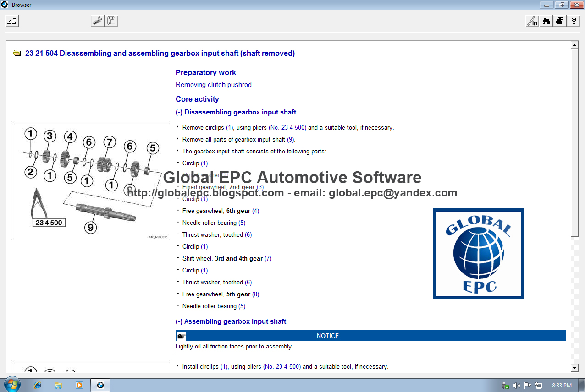Click the special tool wrench icon
The height and width of the screenshot is (392, 585).
coord(97,21)
